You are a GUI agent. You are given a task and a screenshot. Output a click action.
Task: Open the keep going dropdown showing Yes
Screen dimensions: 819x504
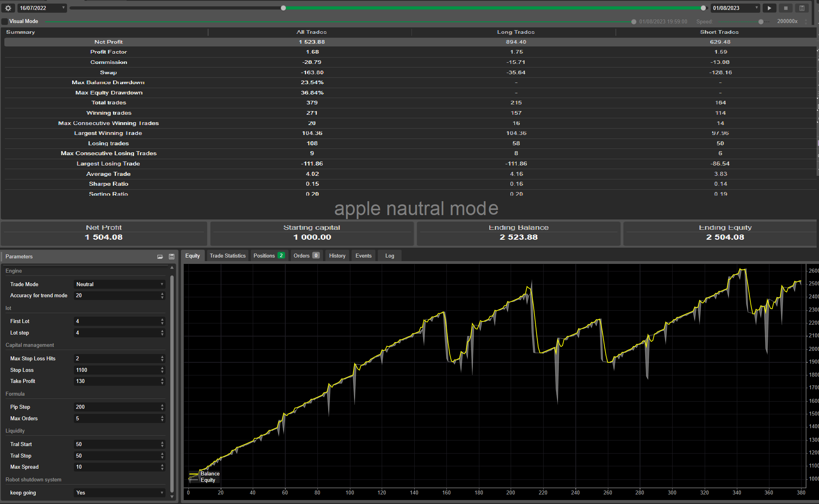point(119,492)
